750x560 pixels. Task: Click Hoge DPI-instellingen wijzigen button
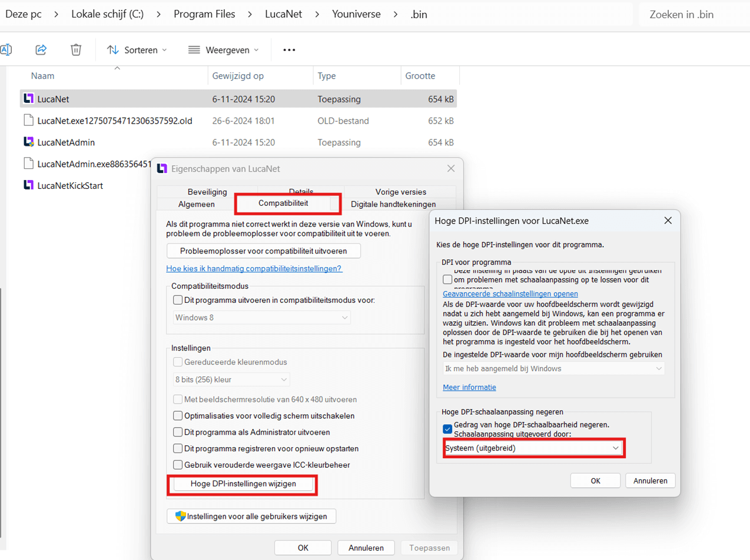pyautogui.click(x=243, y=484)
